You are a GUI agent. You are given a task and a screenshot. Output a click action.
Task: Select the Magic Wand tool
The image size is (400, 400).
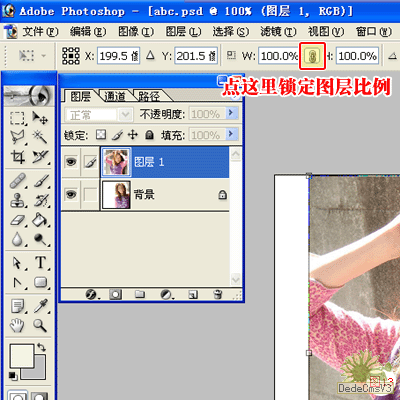40,137
